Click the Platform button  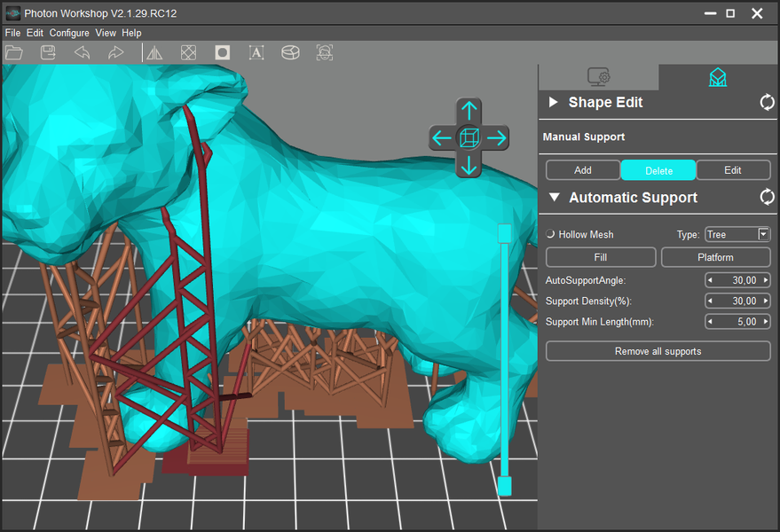pos(716,257)
